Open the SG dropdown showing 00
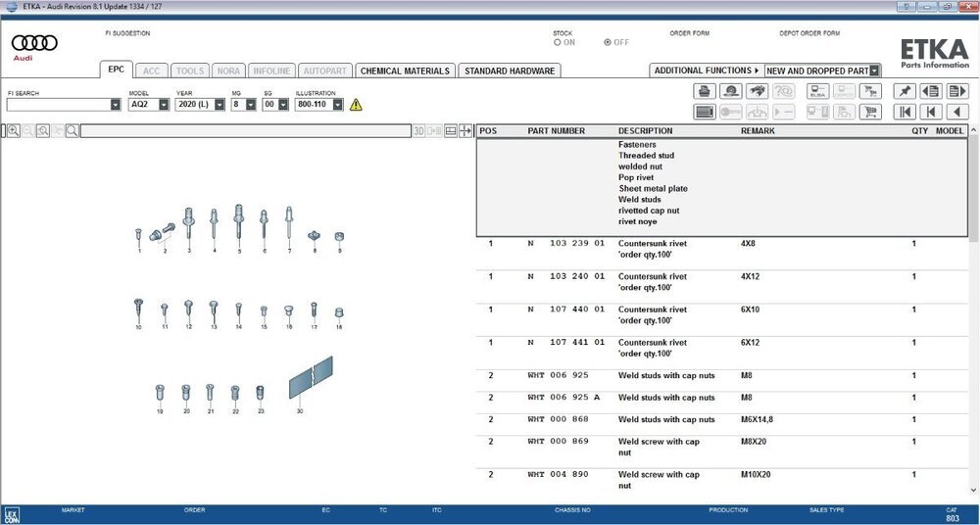This screenshot has width=980, height=525. tap(282, 105)
